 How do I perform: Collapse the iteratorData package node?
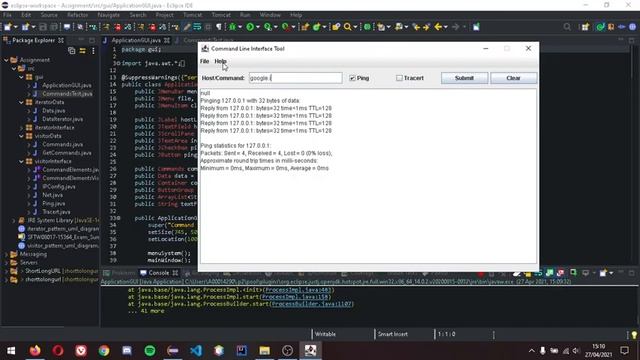(x=21, y=102)
